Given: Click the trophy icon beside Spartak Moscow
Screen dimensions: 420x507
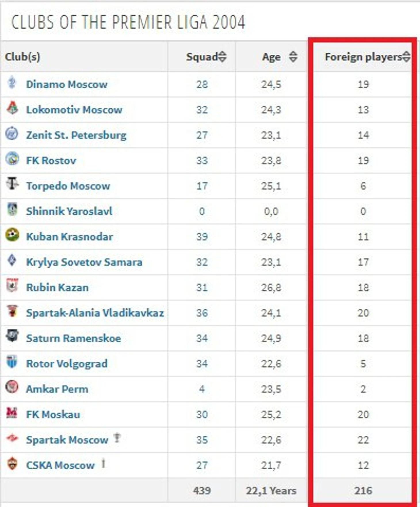Looking at the screenshot, I should [x=117, y=438].
